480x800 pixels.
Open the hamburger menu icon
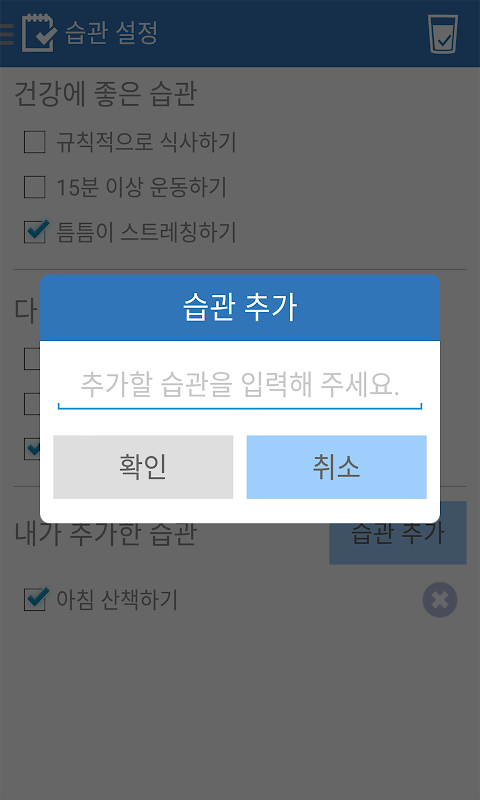point(6,34)
